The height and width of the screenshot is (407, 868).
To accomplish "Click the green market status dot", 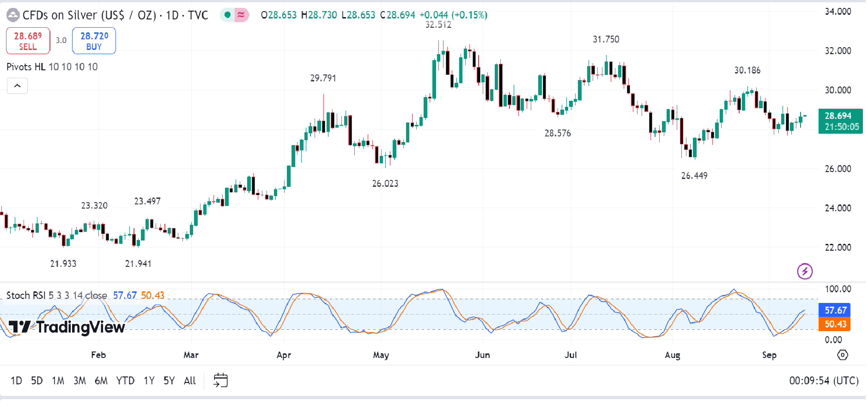I will (227, 15).
